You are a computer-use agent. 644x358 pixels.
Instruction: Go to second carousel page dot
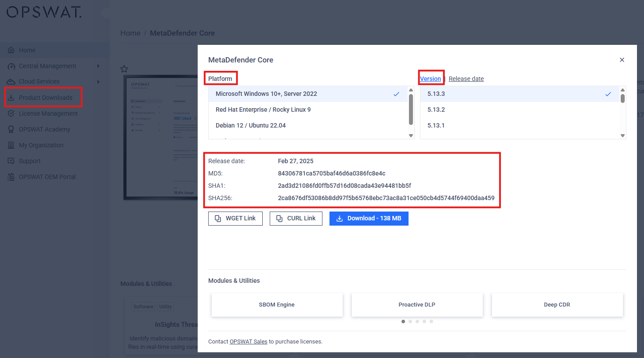tap(410, 321)
